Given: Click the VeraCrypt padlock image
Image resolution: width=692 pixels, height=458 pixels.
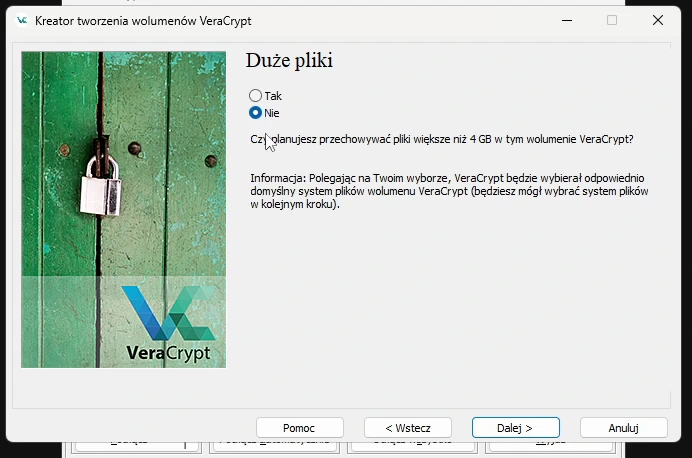Looking at the screenshot, I should pos(124,210).
